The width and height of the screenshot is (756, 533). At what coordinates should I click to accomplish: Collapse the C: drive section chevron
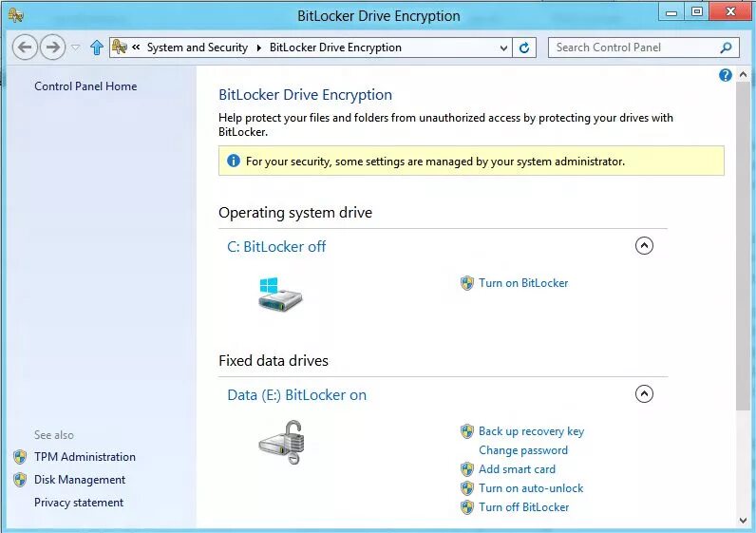(x=644, y=245)
